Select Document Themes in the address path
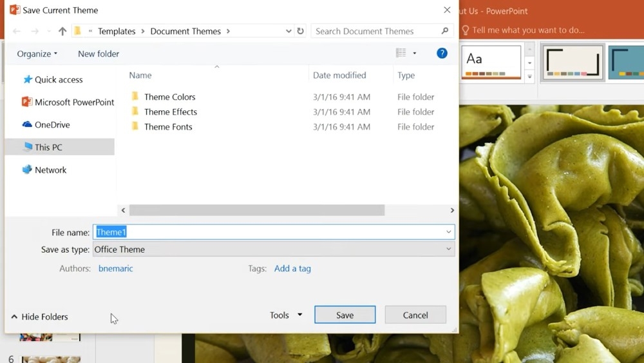This screenshot has height=363, width=644. (x=185, y=31)
